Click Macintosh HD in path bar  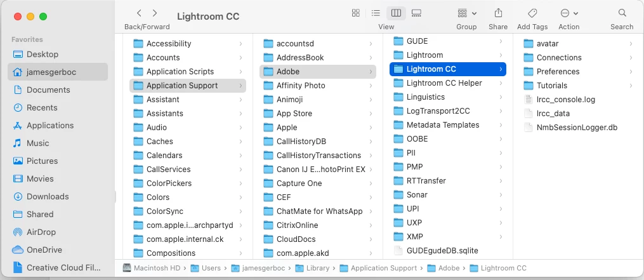coord(152,268)
